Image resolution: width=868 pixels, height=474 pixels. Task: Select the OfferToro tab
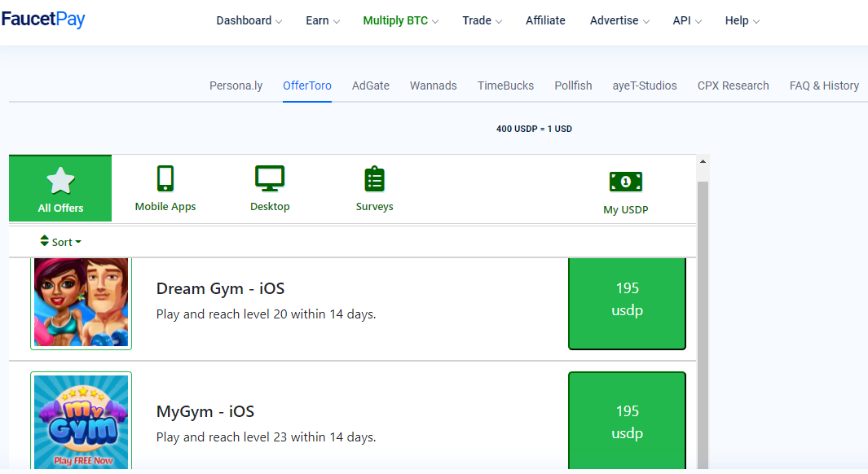pos(307,86)
